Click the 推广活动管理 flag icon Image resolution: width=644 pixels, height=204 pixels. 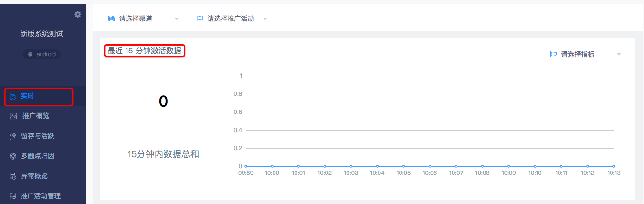click(13, 196)
